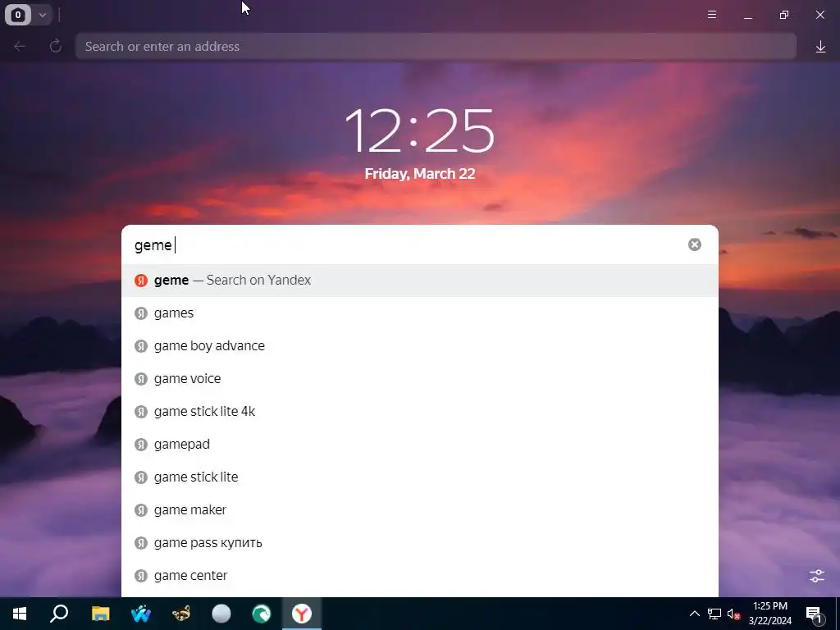Screen dimensions: 840x630
Task: Open the tab counter button showing 0
Action: click(x=18, y=15)
